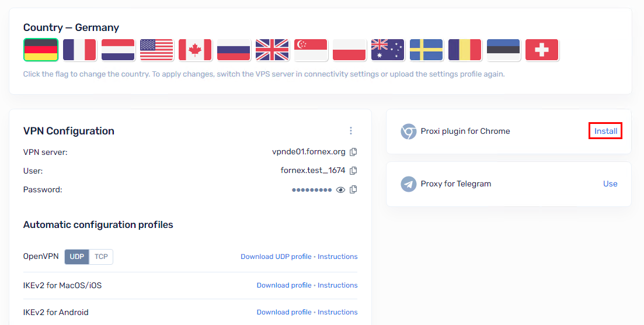Click 'Proxi plugin for Chrome' label
The width and height of the screenshot is (644, 325).
click(465, 132)
